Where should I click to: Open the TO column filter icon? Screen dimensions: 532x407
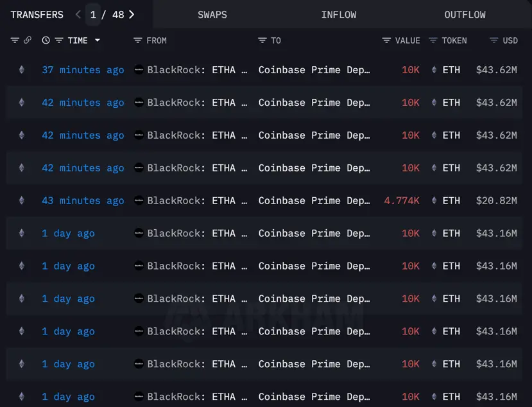pos(262,40)
